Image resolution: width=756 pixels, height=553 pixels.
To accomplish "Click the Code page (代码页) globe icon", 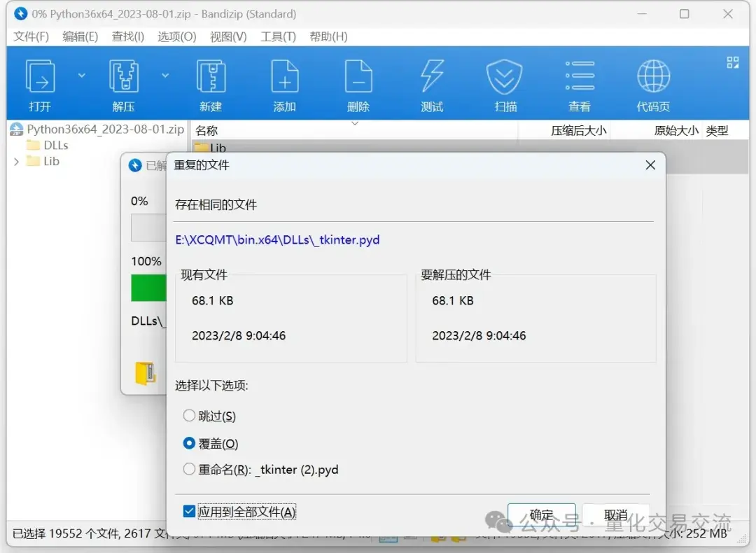I will point(653,76).
